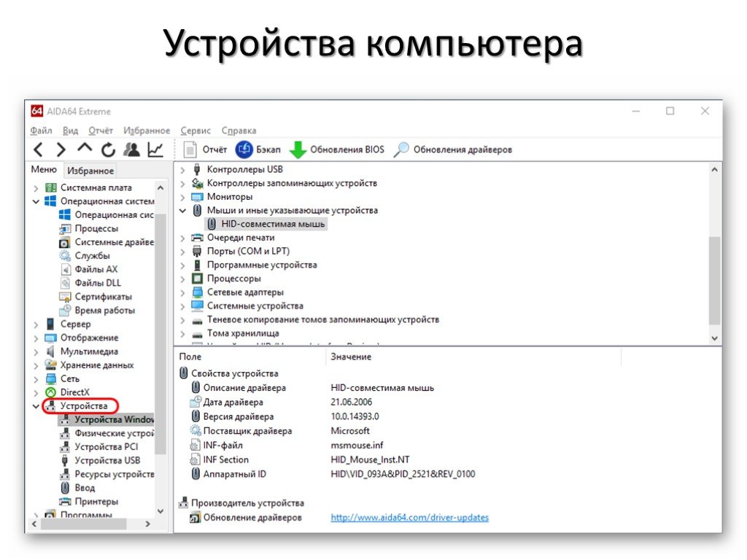Switch to the Избранное sidebar tab
Viewport: 747px width, 560px height.
tap(90, 171)
